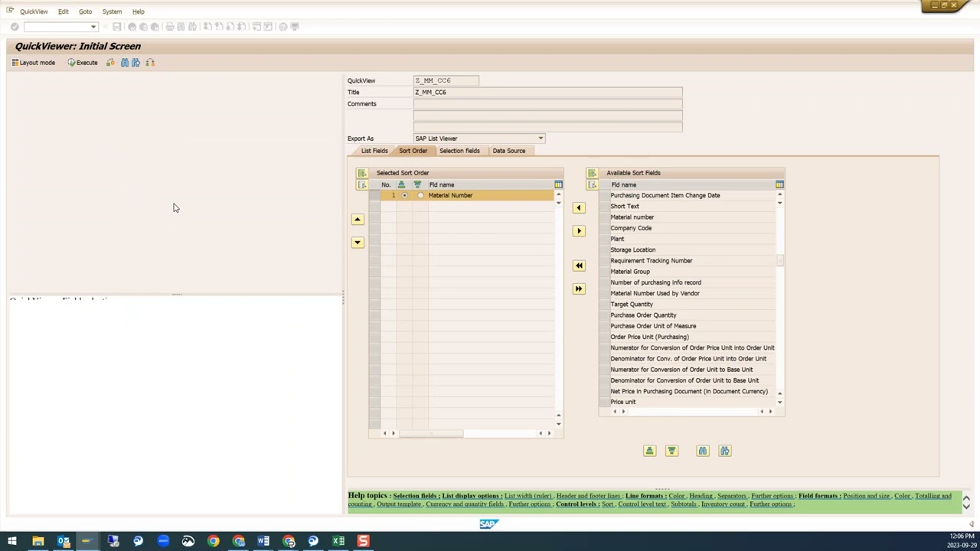
Task: Click the lock icon next to Execute
Action: click(x=110, y=63)
